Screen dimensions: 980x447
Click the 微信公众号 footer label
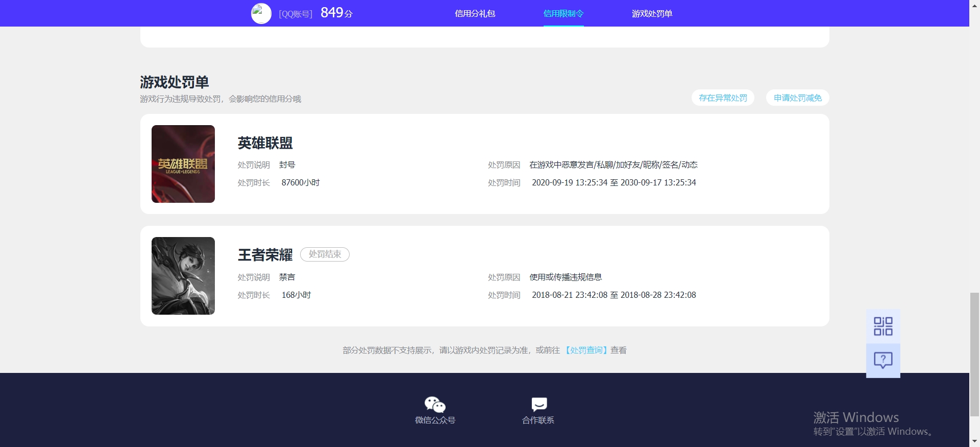click(x=435, y=420)
